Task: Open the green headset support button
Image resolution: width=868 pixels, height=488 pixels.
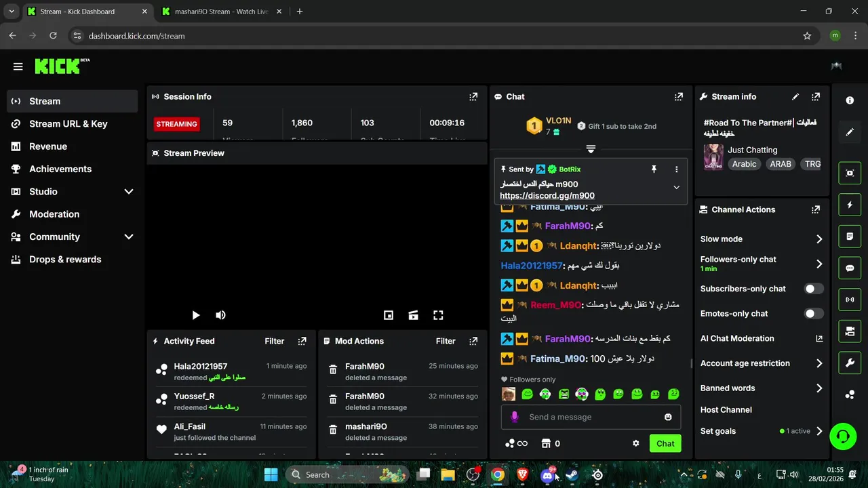Action: coord(843,436)
